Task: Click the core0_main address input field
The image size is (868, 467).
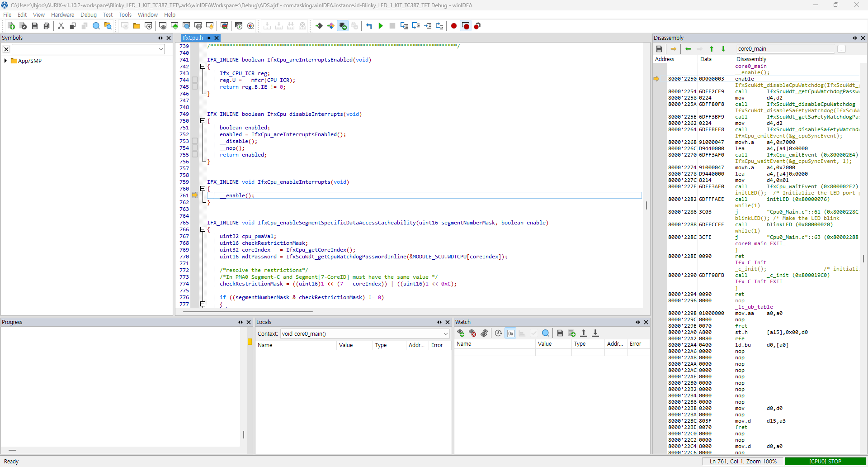Action: (785, 49)
